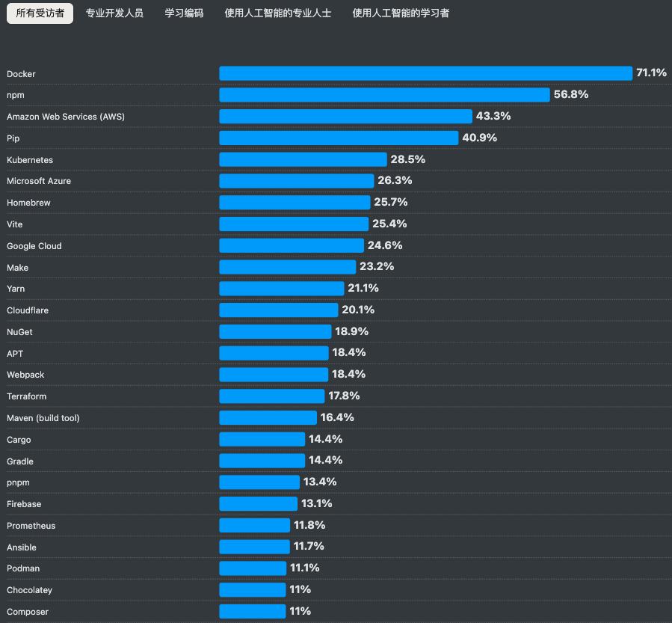This screenshot has width=672, height=623.
Task: Select the Prometheus percentage bar
Action: [x=253, y=525]
